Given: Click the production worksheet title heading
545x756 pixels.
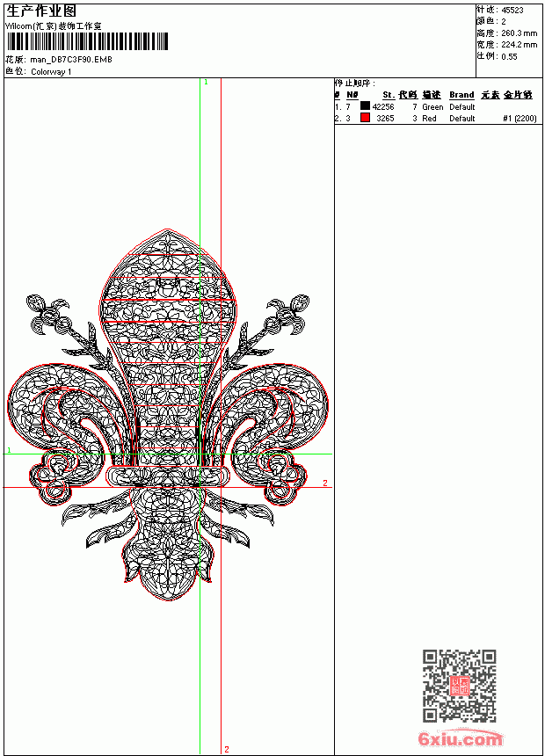Looking at the screenshot, I should tap(41, 11).
